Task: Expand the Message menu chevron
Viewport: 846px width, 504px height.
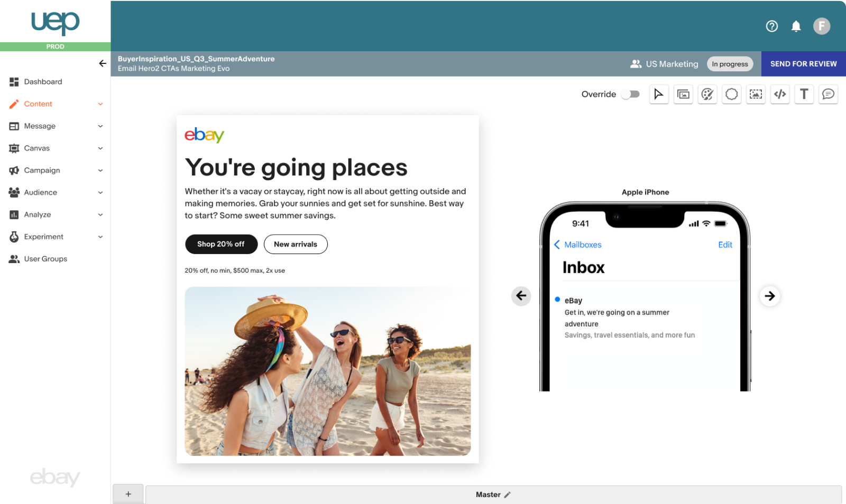Action: [x=100, y=126]
